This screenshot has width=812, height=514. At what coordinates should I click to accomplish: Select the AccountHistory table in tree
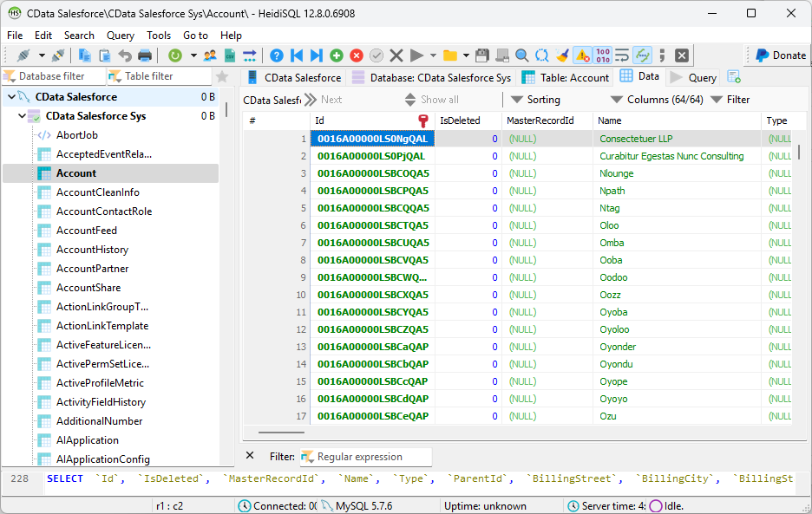(92, 250)
